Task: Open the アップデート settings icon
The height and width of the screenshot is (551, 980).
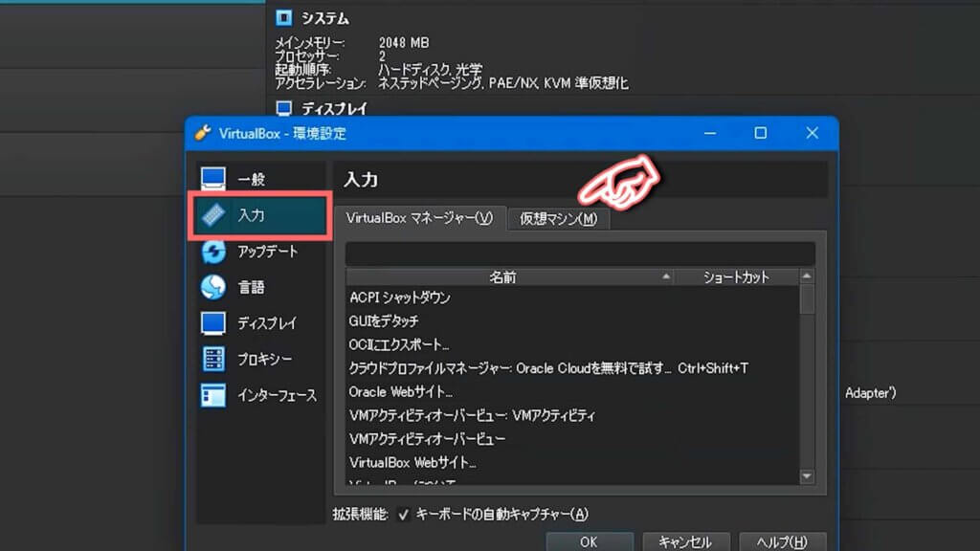Action: coord(213,252)
